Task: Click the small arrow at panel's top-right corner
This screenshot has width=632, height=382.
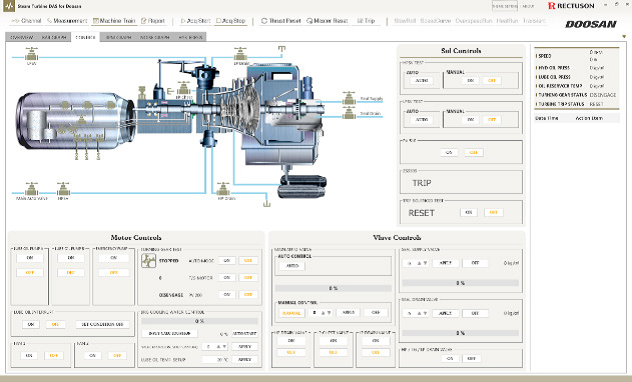Action: coord(624,37)
